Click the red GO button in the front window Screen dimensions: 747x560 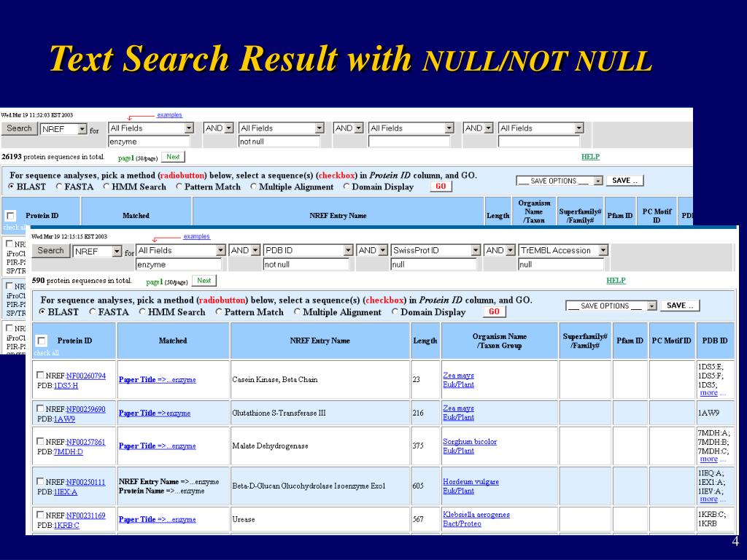(x=494, y=311)
